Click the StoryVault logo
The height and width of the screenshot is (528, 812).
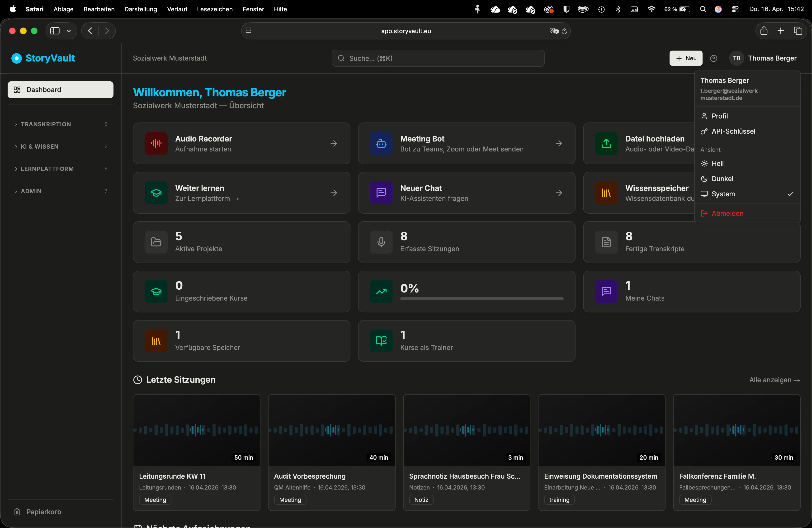(x=43, y=58)
